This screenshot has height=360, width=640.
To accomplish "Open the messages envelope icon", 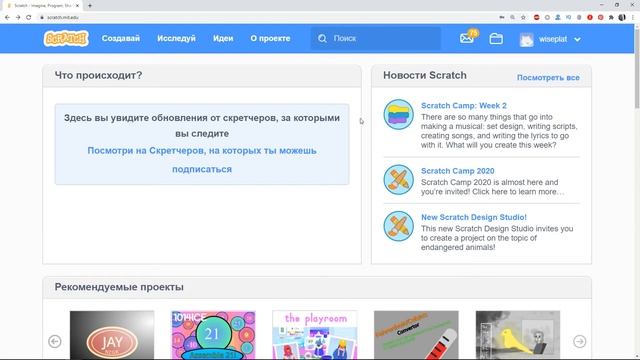I will [x=467, y=38].
